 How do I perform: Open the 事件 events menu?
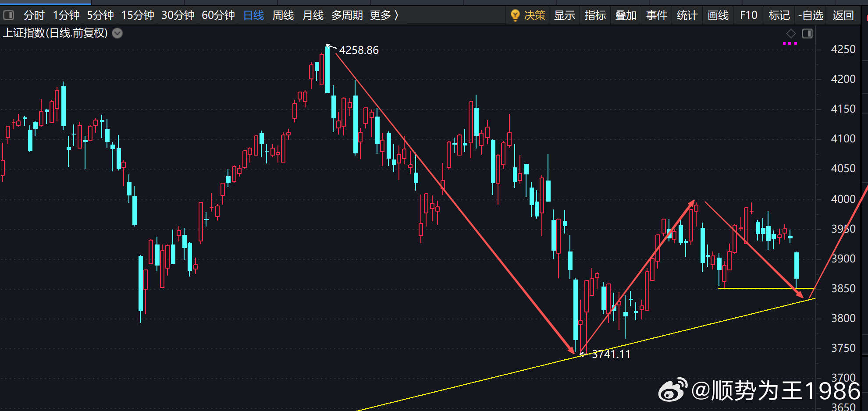click(657, 16)
